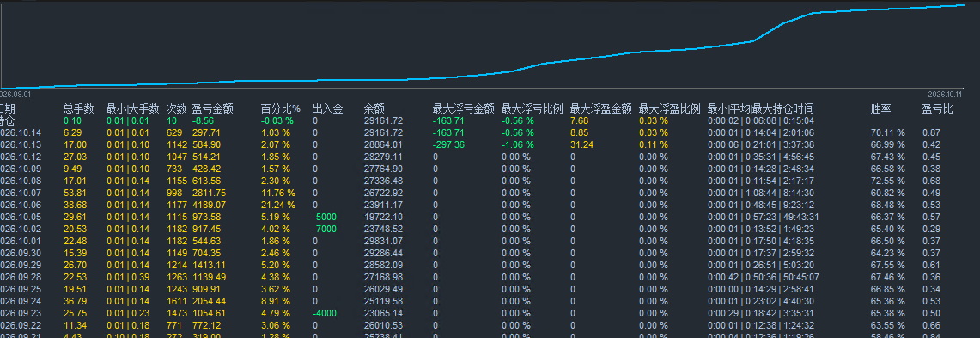Select the 4189.07 profit amount

[209, 205]
